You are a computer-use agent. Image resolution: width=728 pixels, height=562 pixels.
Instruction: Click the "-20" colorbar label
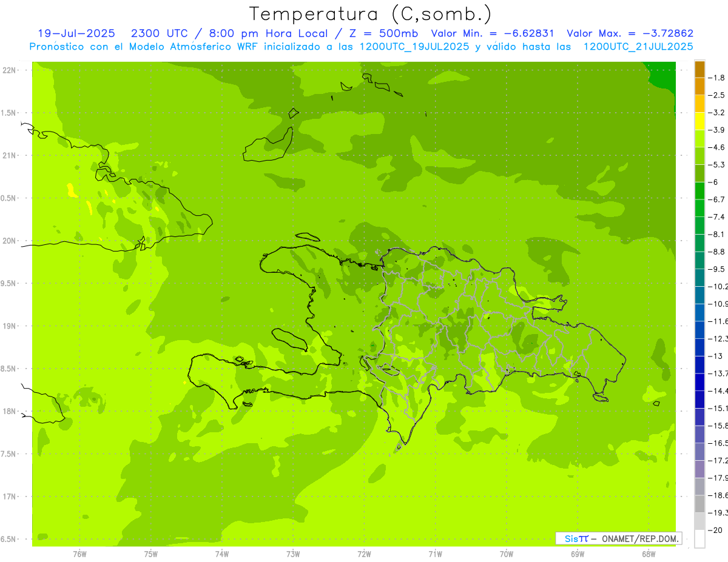coord(715,530)
